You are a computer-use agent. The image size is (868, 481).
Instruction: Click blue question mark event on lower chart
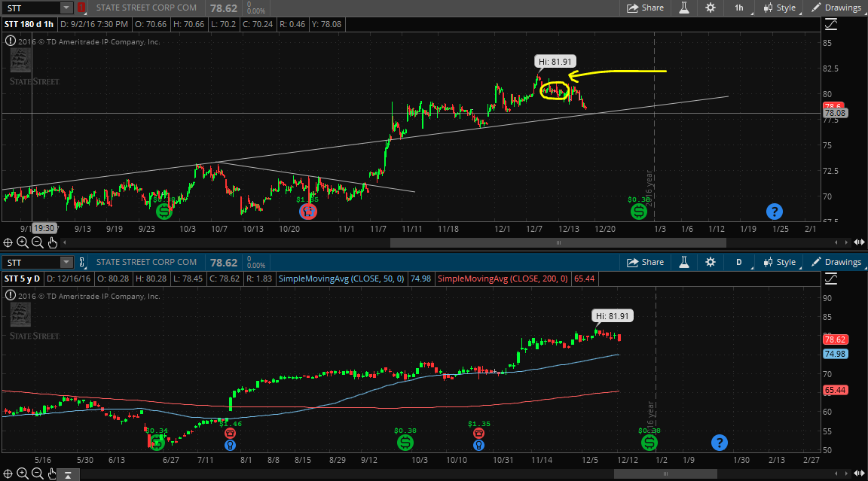(719, 443)
